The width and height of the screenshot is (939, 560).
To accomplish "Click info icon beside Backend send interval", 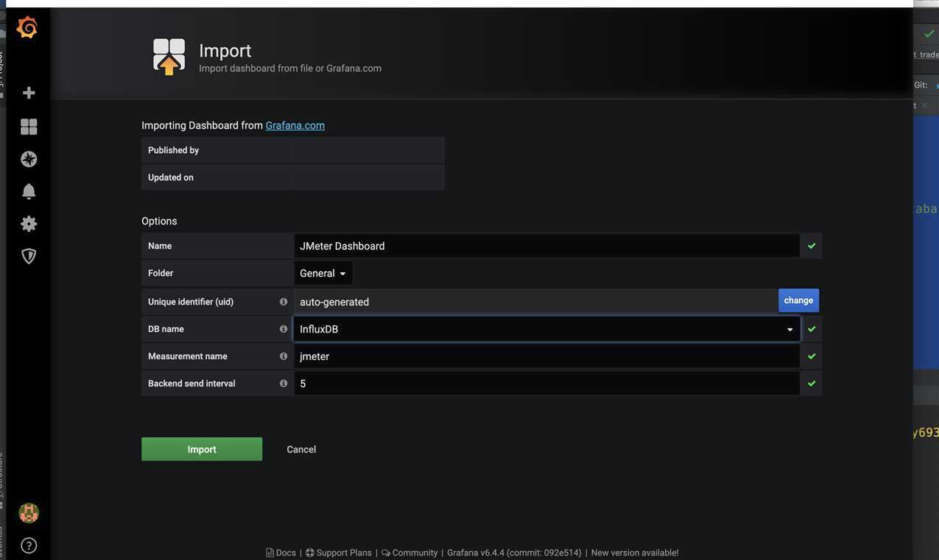I will point(284,383).
